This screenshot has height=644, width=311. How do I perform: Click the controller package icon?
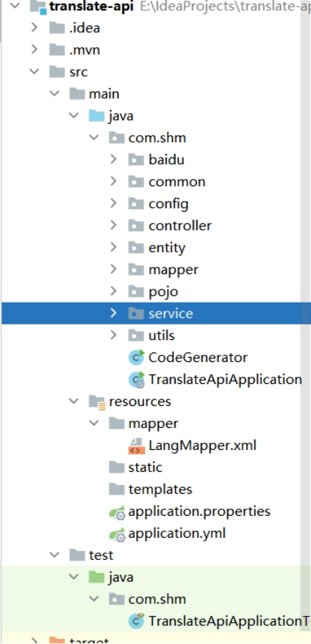click(x=136, y=226)
